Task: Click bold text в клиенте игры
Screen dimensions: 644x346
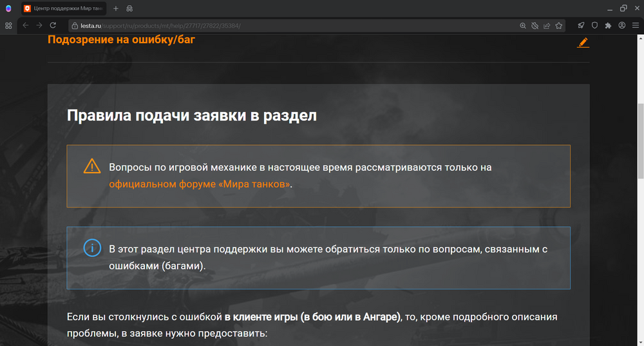Action: coord(261,317)
